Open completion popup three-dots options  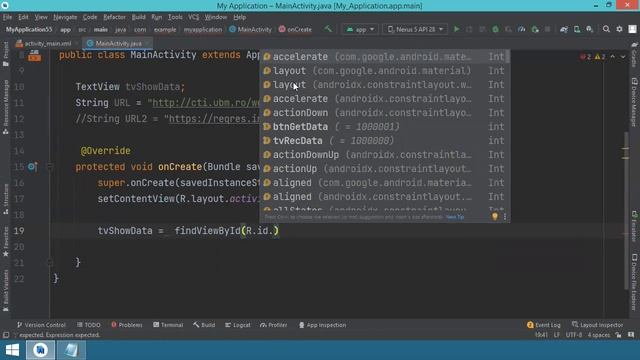point(505,217)
